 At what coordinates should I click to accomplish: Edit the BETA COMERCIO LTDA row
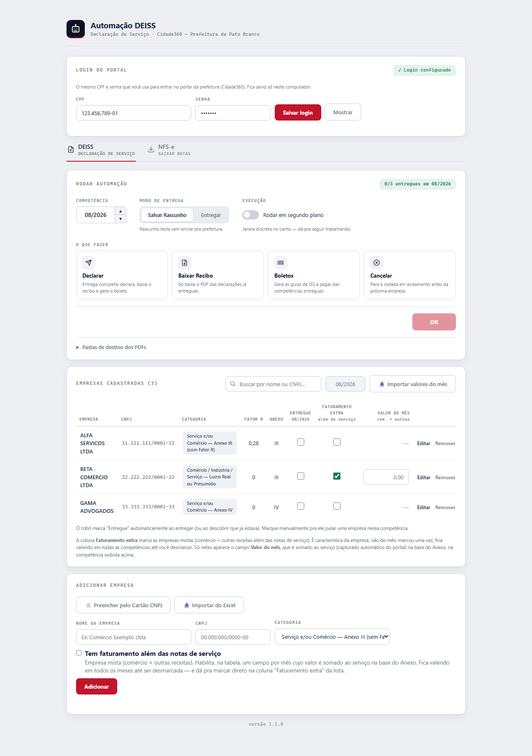[424, 478]
